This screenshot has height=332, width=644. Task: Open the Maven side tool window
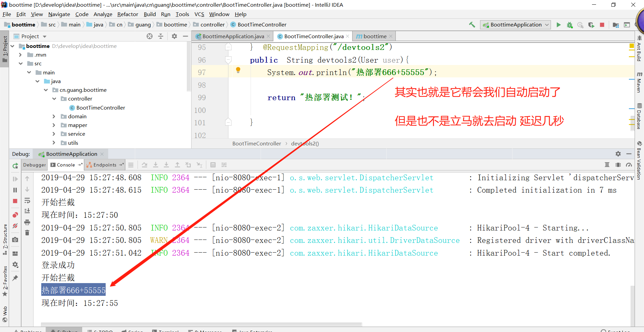pos(639,82)
